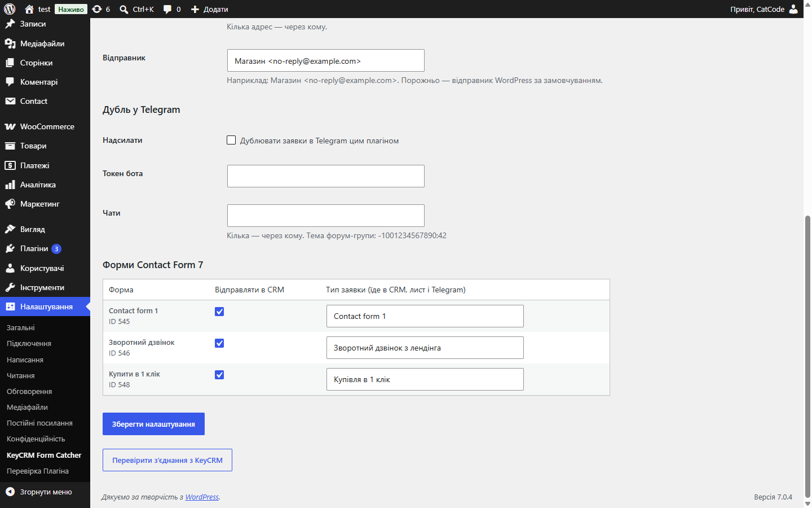Viewport: 812px width, 508px height.
Task: Click the plus icon beside Додати
Action: (x=195, y=9)
